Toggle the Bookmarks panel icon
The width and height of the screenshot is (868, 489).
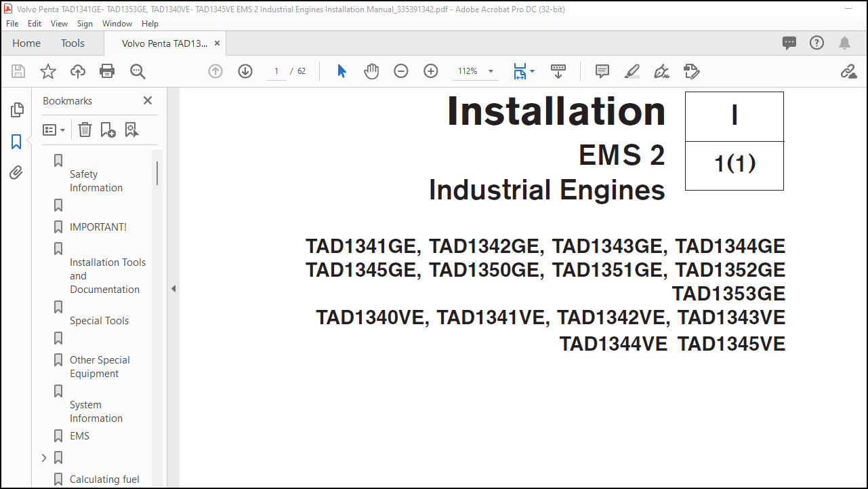pos(16,141)
